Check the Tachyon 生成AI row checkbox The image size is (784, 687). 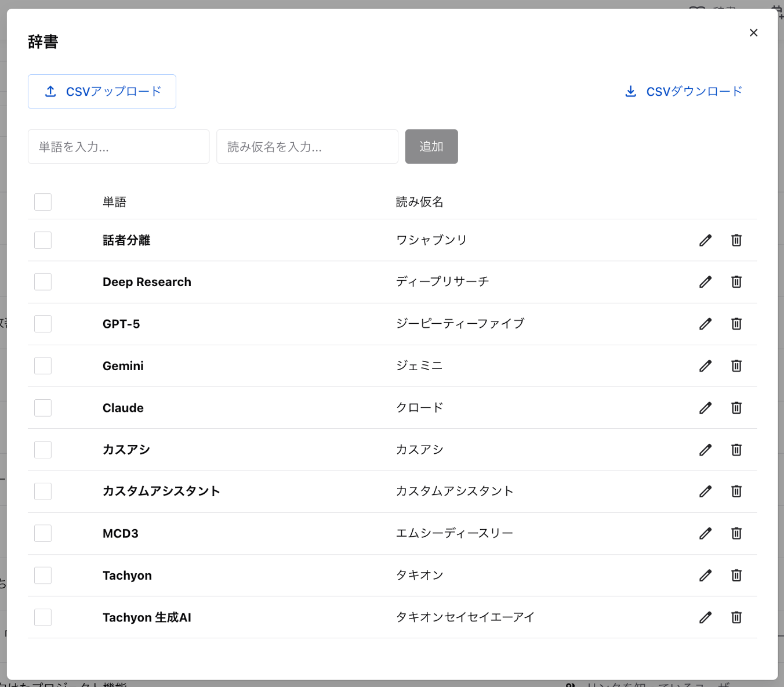43,617
